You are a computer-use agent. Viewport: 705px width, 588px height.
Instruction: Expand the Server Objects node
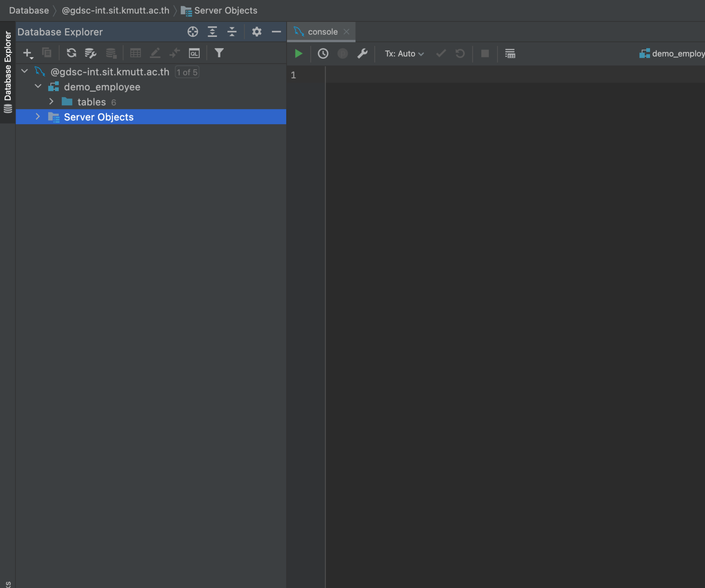pos(38,117)
